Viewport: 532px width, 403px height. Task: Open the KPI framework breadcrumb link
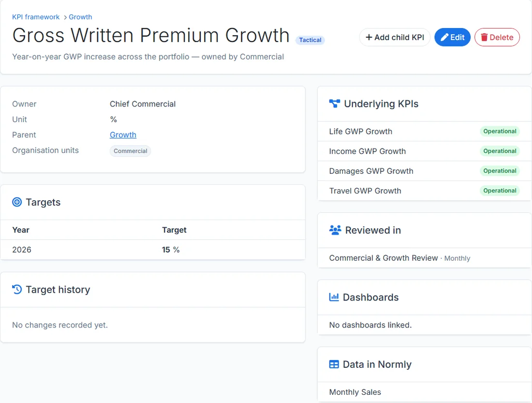click(x=36, y=17)
